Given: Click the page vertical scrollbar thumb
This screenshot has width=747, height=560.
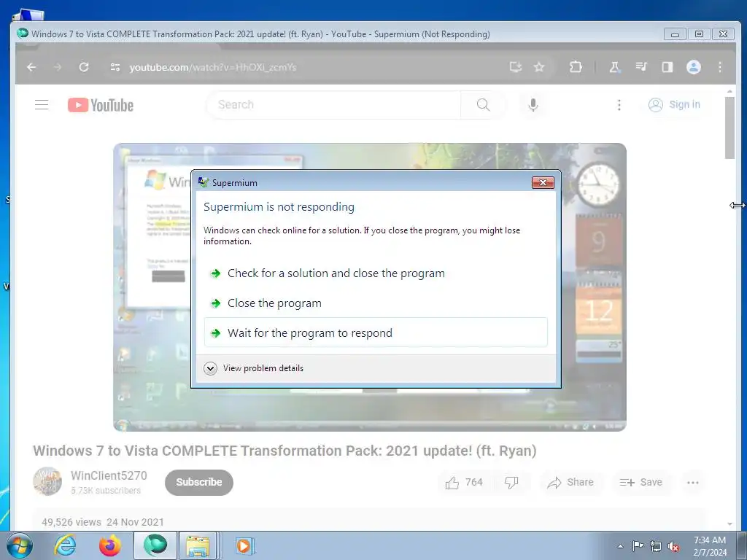Looking at the screenshot, I should point(729,128).
